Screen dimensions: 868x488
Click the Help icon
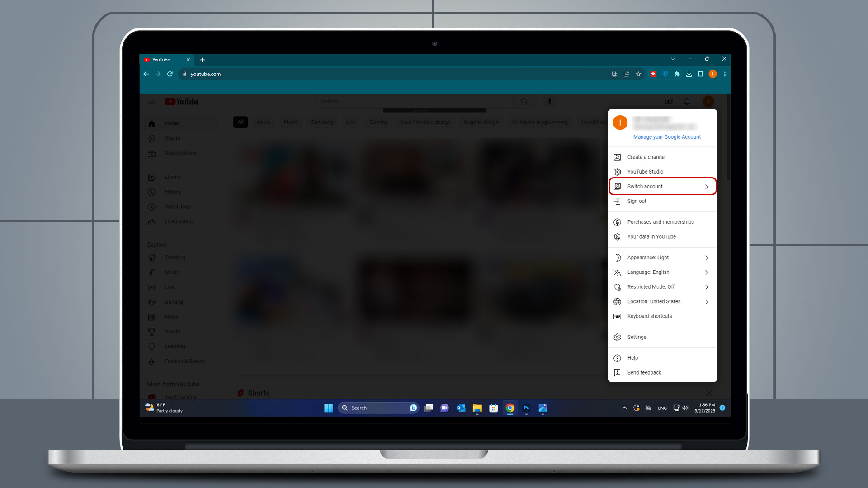click(617, 357)
